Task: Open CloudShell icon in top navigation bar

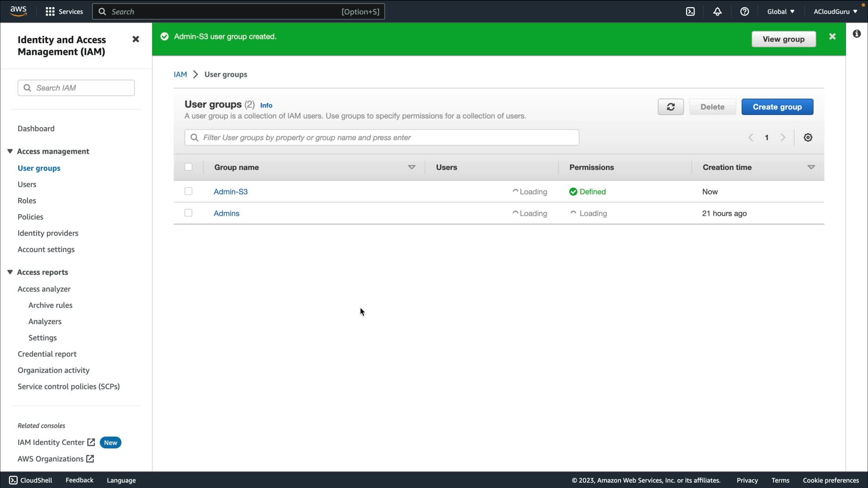Action: pyautogui.click(x=690, y=12)
